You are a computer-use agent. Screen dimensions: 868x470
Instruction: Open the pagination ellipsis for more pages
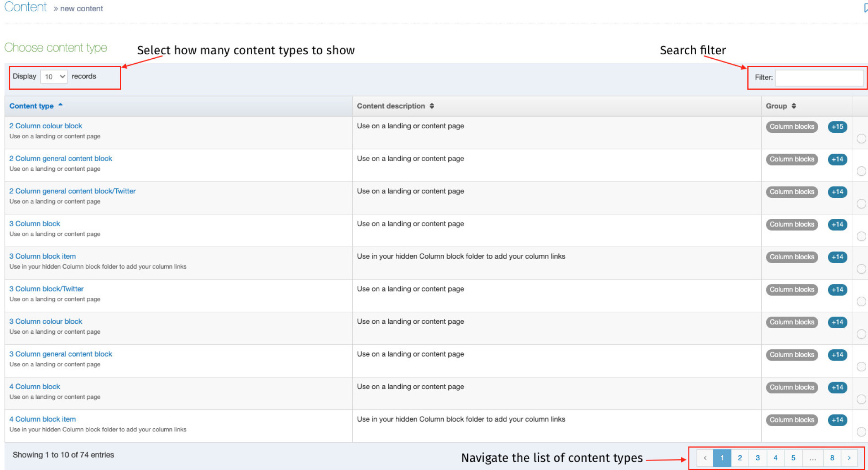(x=812, y=458)
